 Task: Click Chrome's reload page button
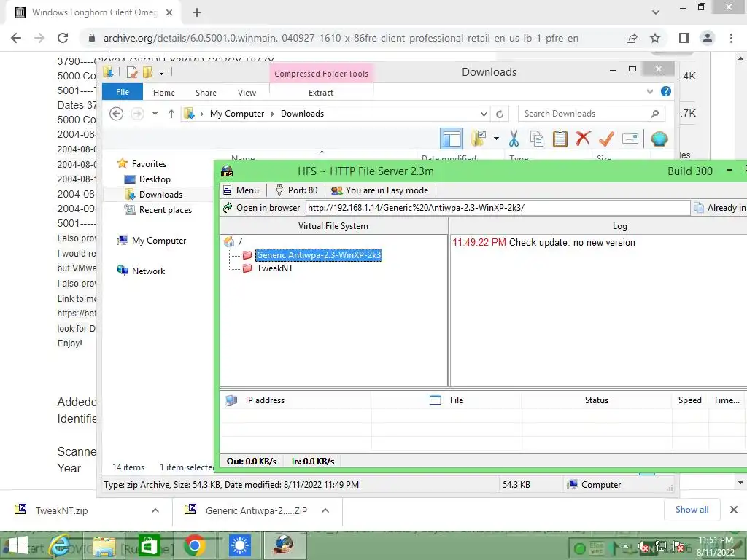pos(63,38)
